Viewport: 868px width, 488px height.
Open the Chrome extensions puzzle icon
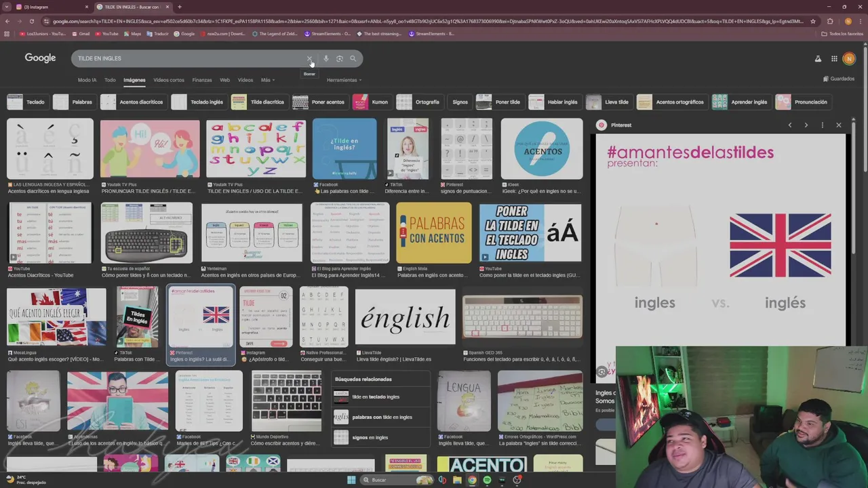830,21
